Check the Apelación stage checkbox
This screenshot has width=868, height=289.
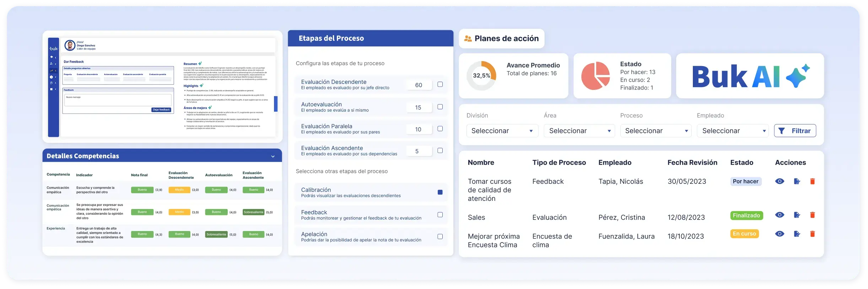(x=440, y=236)
